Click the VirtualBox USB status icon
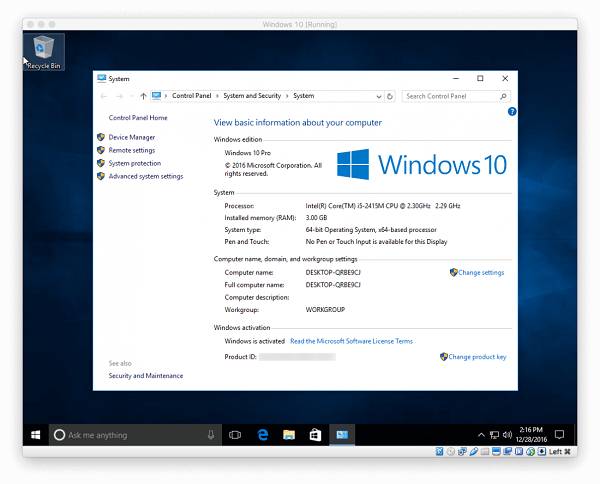 coord(474,451)
